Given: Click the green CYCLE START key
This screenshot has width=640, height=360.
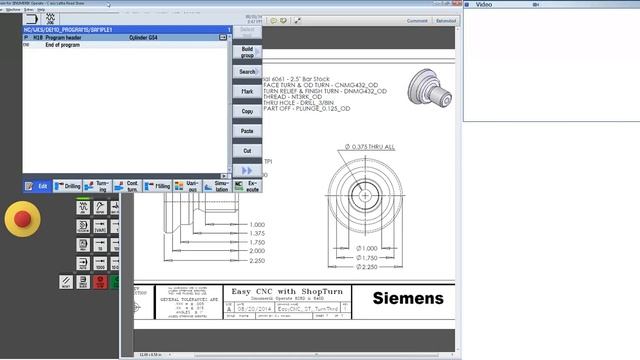Looking at the screenshot, I should tap(115, 282).
